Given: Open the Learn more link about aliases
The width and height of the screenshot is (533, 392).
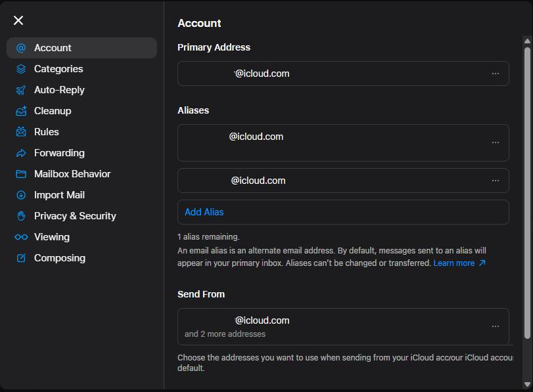Looking at the screenshot, I should (x=454, y=263).
